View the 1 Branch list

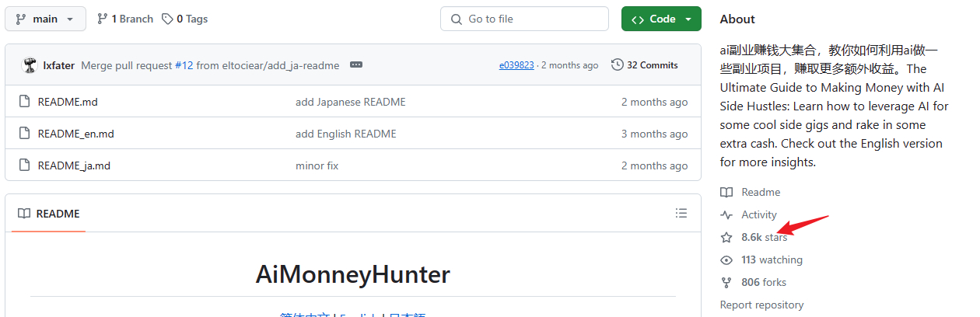(124, 19)
